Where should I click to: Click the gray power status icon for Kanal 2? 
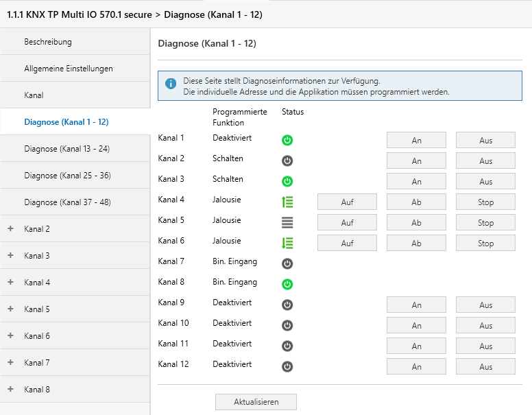[x=287, y=161]
